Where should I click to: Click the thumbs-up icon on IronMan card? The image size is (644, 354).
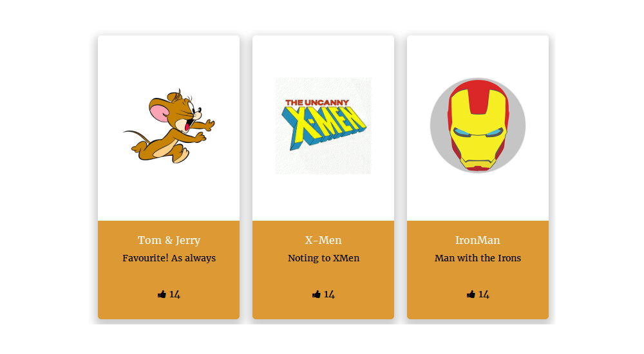[471, 294]
